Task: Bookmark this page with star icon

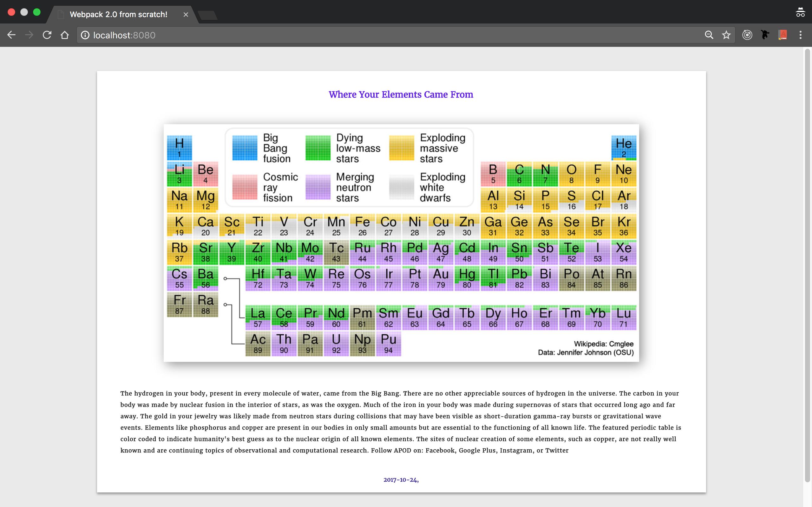Action: click(x=726, y=35)
